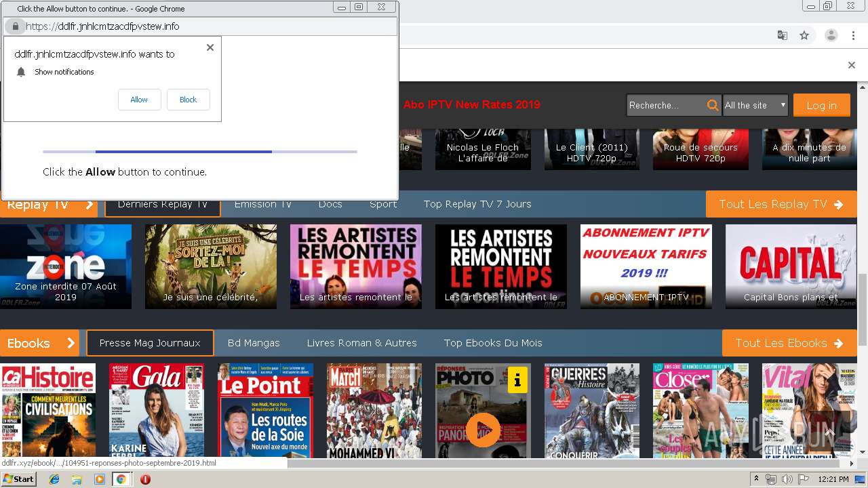
Task: Open Le Client (2011) HDTV 720p thumbnail
Action: coord(592,149)
